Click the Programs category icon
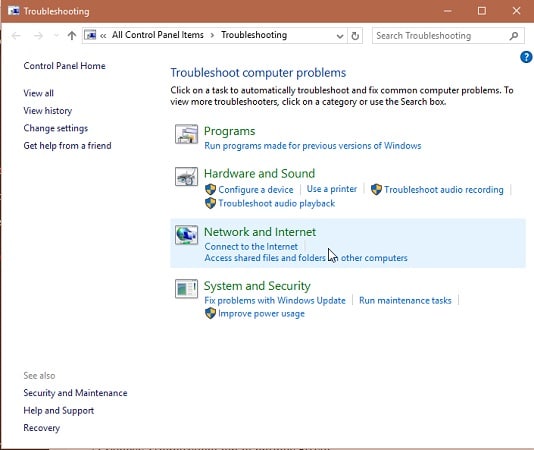 click(186, 134)
